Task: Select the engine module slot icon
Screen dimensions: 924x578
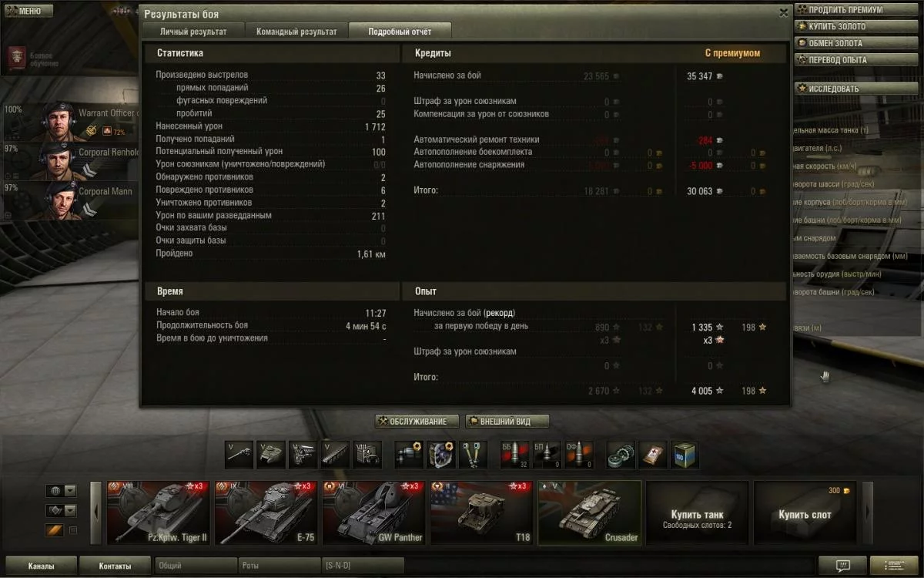Action: click(x=303, y=455)
